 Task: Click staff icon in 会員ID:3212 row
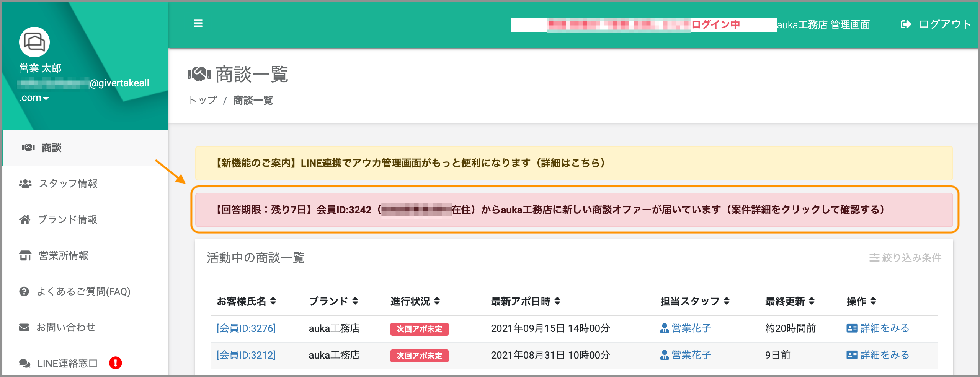click(665, 355)
